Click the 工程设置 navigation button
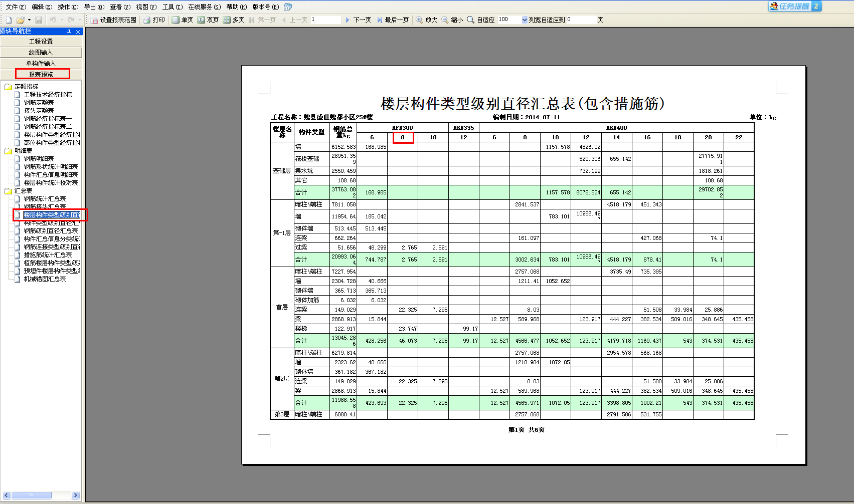 (x=41, y=42)
